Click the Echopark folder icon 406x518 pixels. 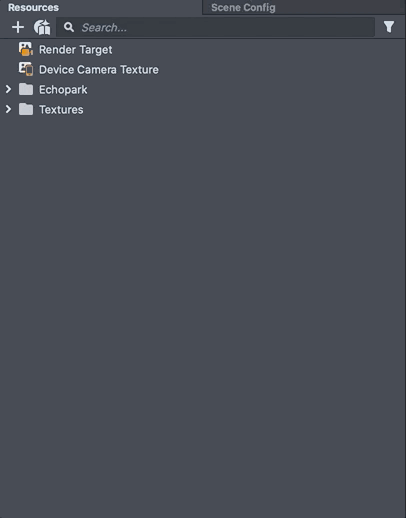tap(26, 89)
